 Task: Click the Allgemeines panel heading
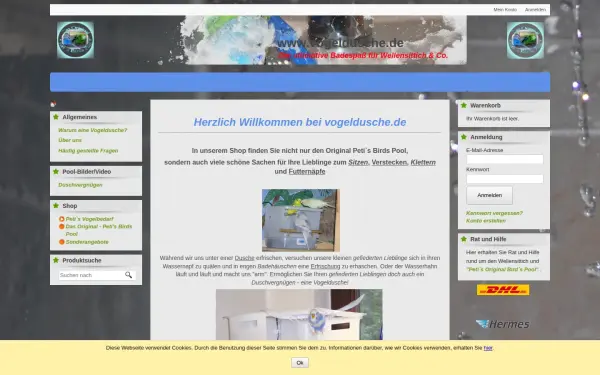80,117
